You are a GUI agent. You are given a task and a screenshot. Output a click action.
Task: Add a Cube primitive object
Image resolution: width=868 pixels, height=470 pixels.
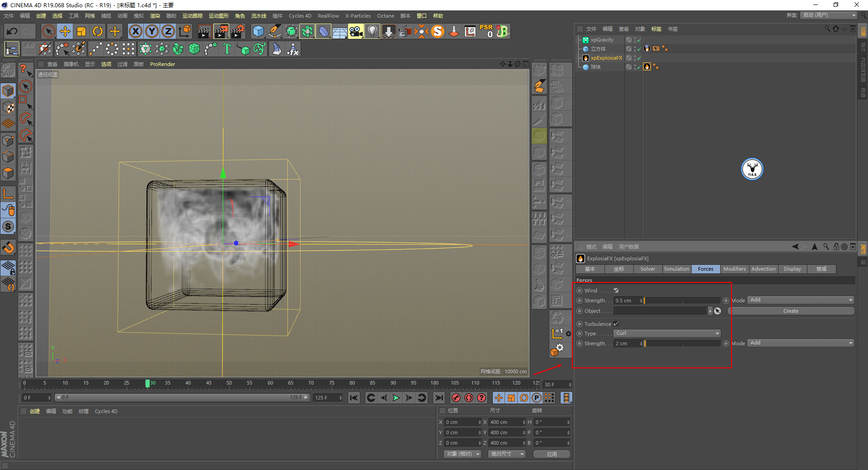click(x=258, y=31)
